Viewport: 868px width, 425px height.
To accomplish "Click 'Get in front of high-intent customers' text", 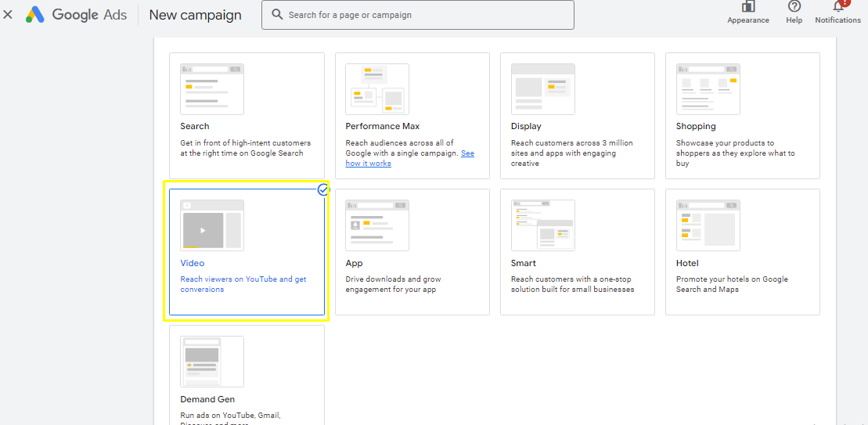I will [245, 148].
